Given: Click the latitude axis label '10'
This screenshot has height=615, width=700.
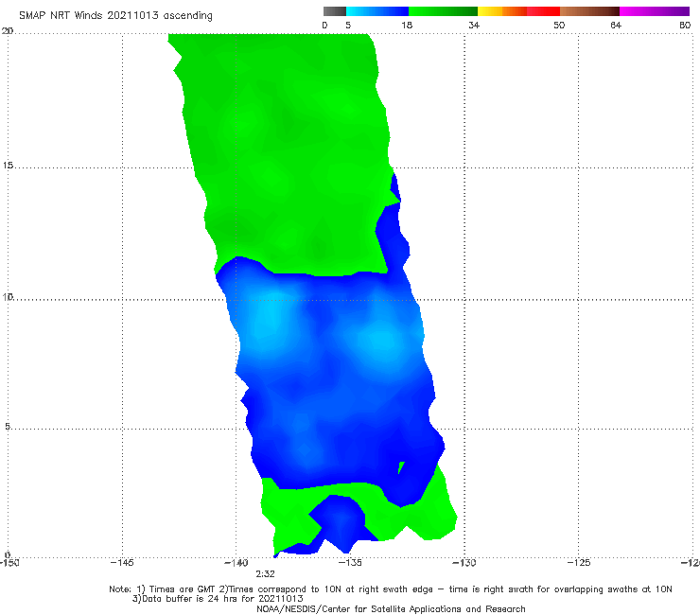Looking at the screenshot, I should pyautogui.click(x=8, y=297).
